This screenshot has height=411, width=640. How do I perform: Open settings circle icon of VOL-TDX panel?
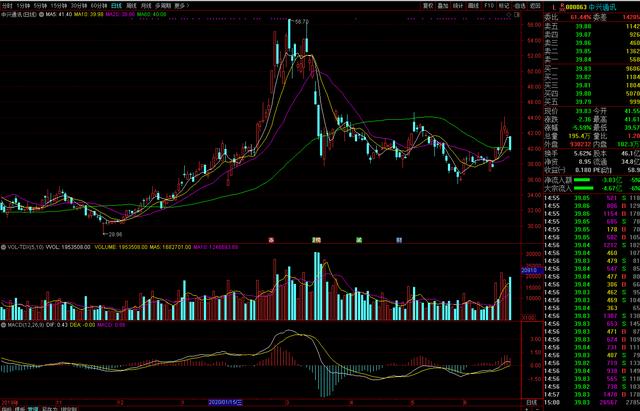pyautogui.click(x=3, y=247)
